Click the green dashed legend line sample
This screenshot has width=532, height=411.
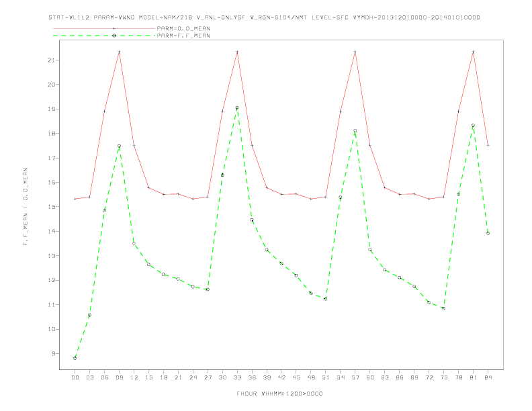[x=104, y=36]
